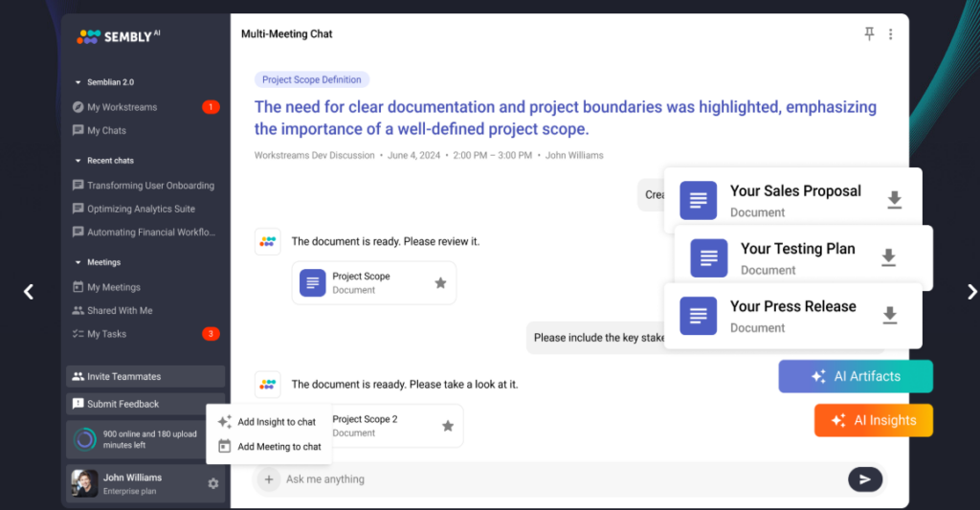Download Your Sales Proposal document
Image resolution: width=980 pixels, height=510 pixels.
click(x=895, y=199)
